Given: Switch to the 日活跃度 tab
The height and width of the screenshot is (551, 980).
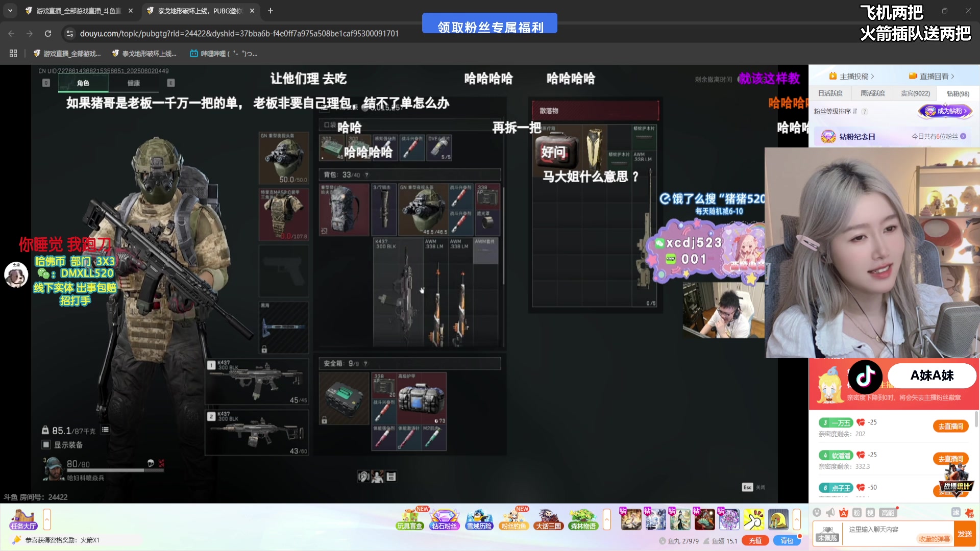Looking at the screenshot, I should (830, 93).
